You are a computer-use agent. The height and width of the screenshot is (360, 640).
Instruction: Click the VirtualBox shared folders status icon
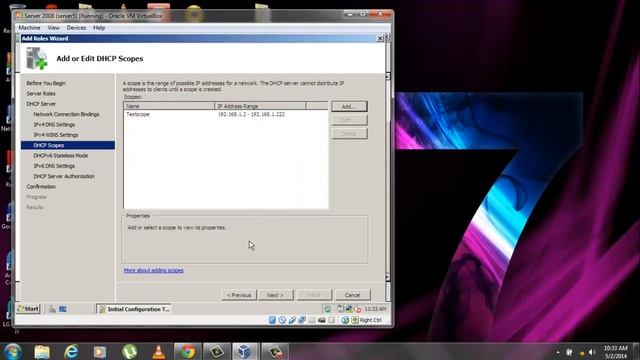coord(312,320)
